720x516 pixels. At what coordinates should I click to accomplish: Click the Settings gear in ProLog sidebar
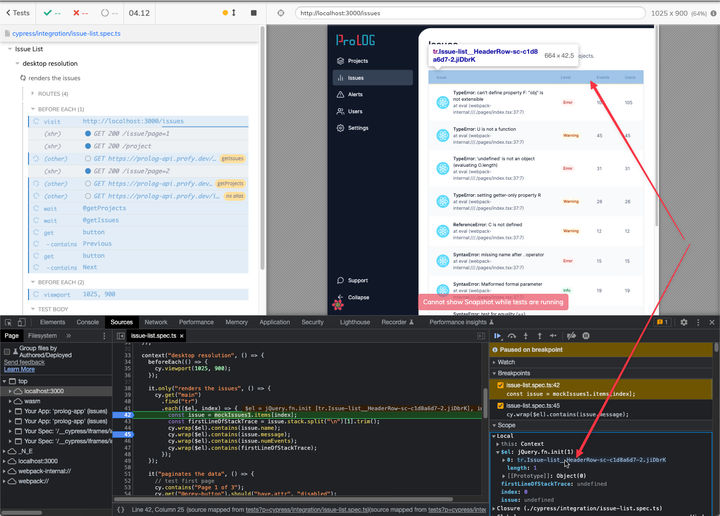tap(340, 128)
